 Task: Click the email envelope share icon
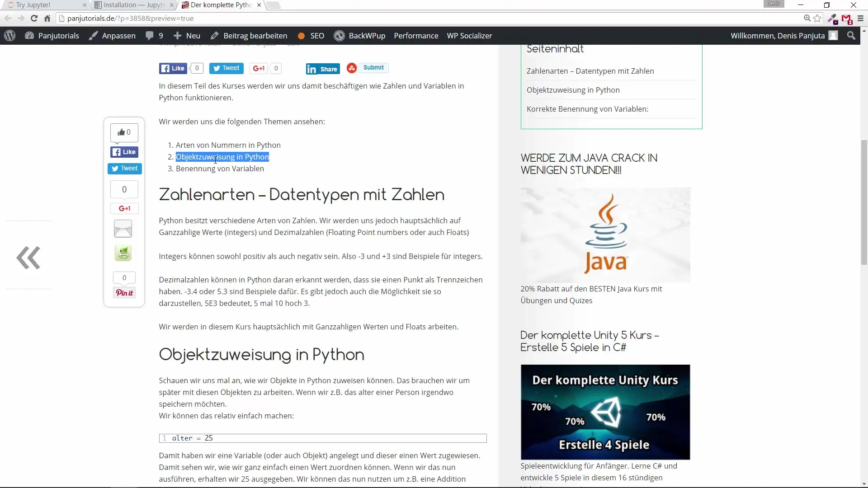coord(123,229)
